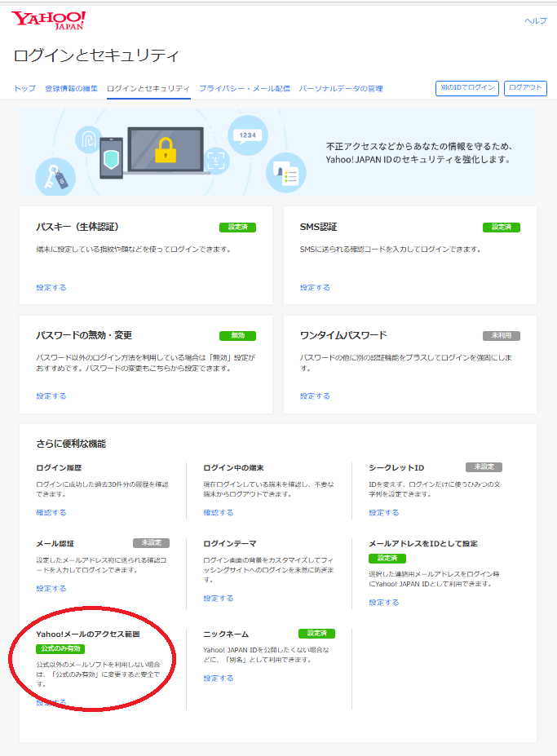557x756 pixels.
Task: Open 設定する under ニックネーム
Action: (219, 678)
